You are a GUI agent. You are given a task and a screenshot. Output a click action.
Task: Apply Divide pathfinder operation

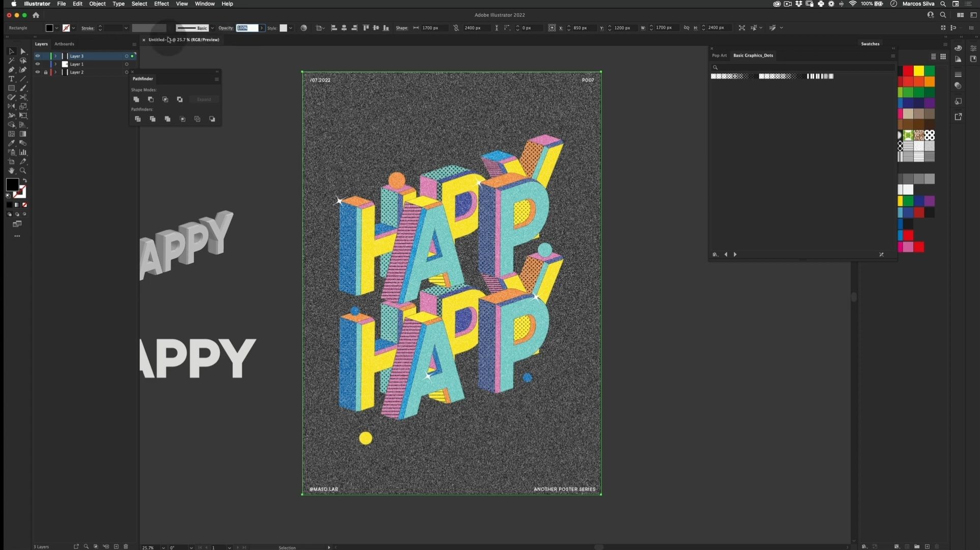pos(137,119)
